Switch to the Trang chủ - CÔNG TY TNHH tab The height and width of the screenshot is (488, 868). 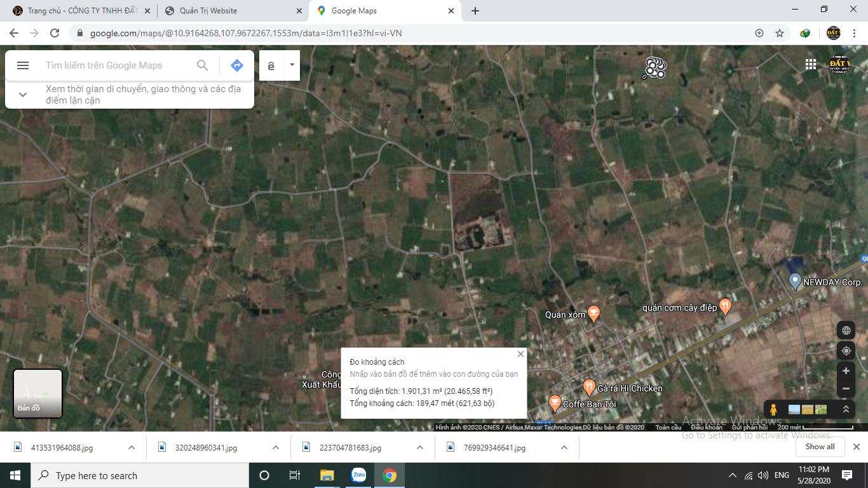[x=83, y=11]
